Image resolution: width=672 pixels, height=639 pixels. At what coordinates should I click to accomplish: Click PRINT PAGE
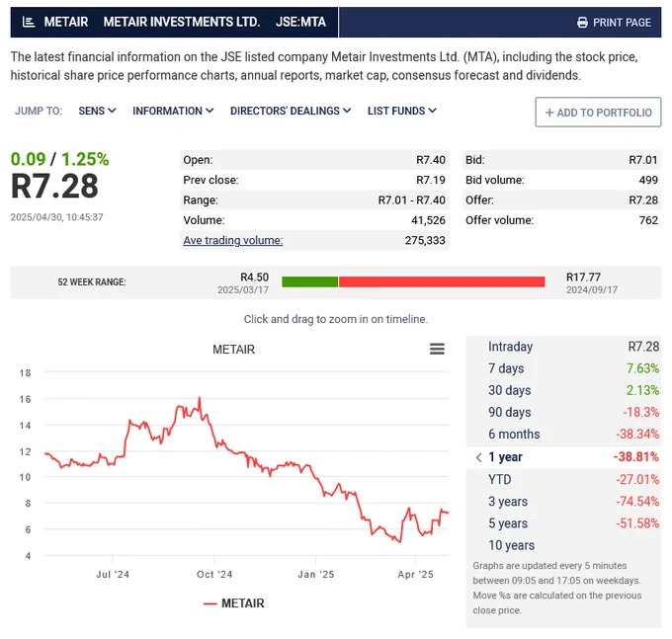(x=622, y=23)
